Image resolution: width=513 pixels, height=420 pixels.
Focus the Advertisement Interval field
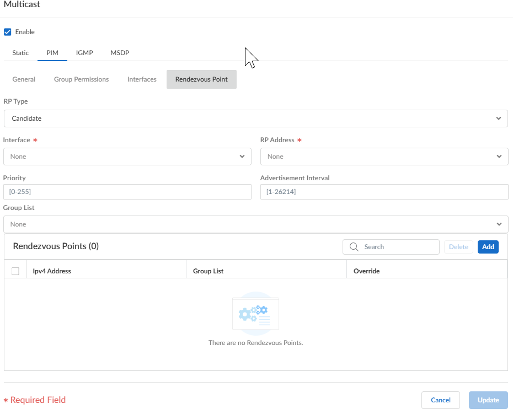[x=384, y=192]
